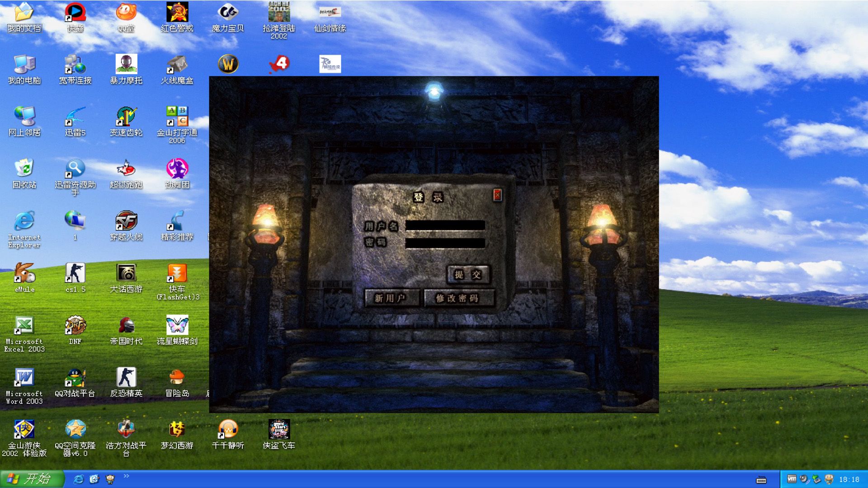Select the Internet Explorer desktop icon
Screen dimensions: 868x488
[x=24, y=230]
